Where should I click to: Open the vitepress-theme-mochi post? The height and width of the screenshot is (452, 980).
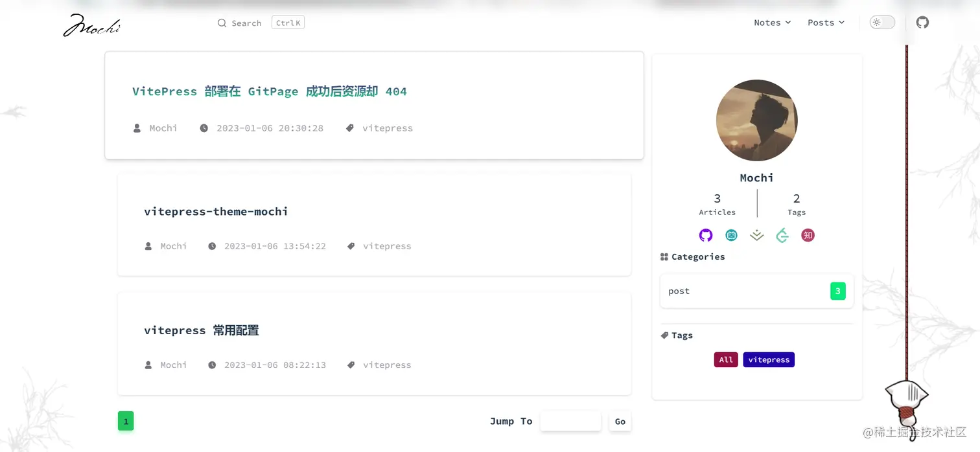(216, 212)
